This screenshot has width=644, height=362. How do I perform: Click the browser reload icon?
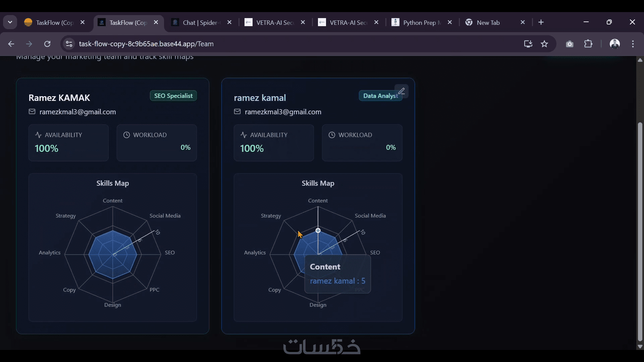(x=47, y=44)
